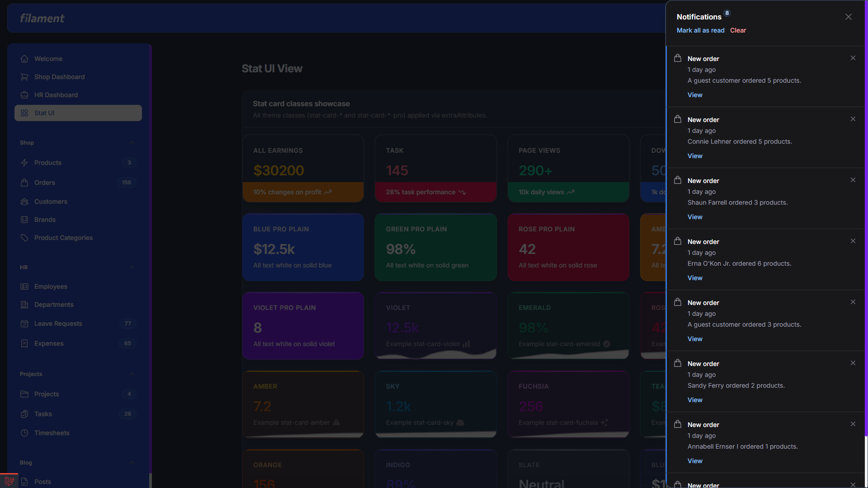View the guest customer 5 products order
This screenshot has height=488, width=868.
click(695, 95)
